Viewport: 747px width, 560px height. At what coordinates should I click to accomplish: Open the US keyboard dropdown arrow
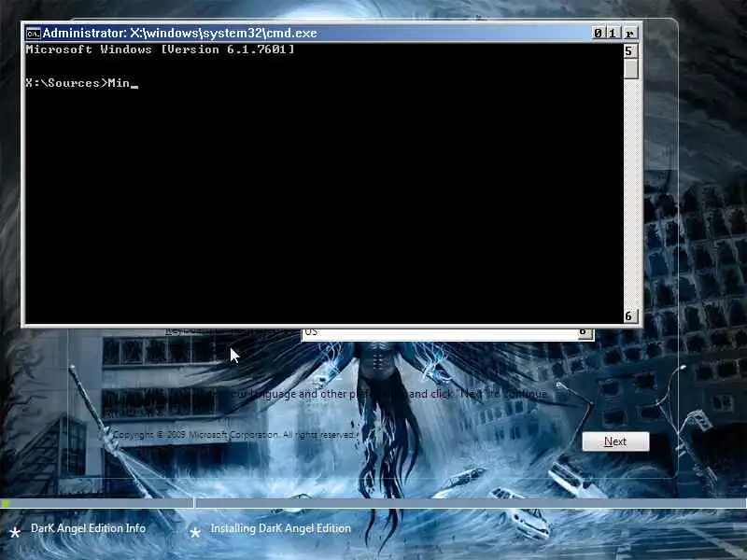pos(585,333)
